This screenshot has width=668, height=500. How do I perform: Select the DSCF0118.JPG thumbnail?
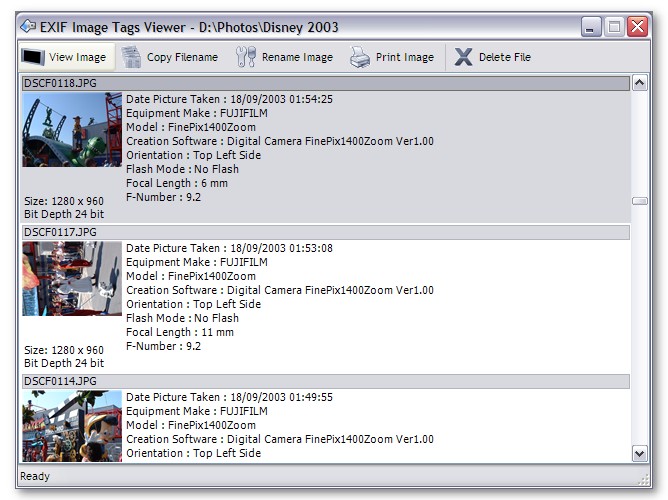72,130
